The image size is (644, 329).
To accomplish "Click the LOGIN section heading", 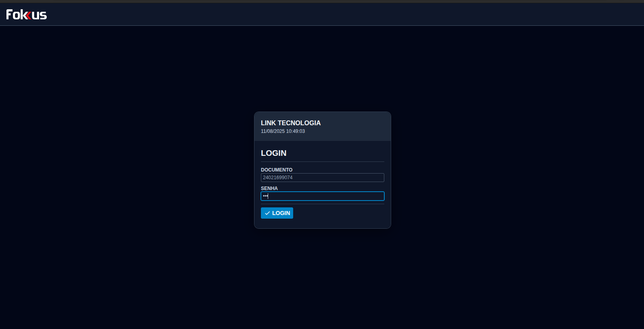I will tap(273, 153).
